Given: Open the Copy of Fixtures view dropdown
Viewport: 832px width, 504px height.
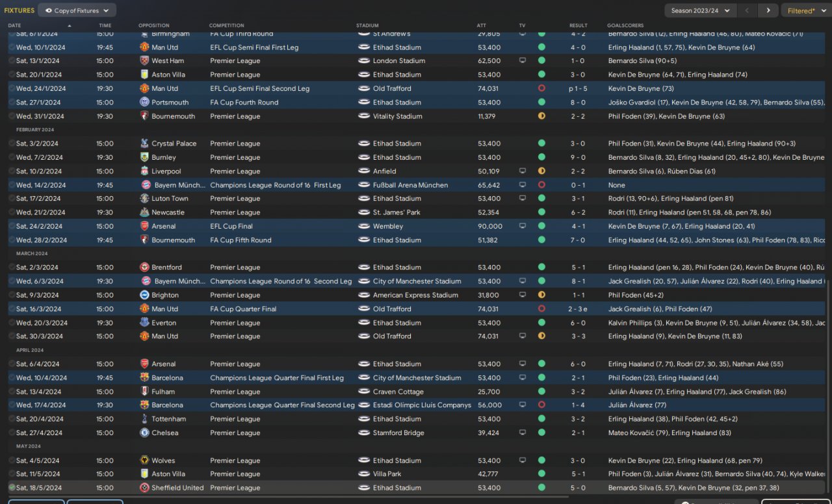Looking at the screenshot, I should pyautogui.click(x=77, y=10).
